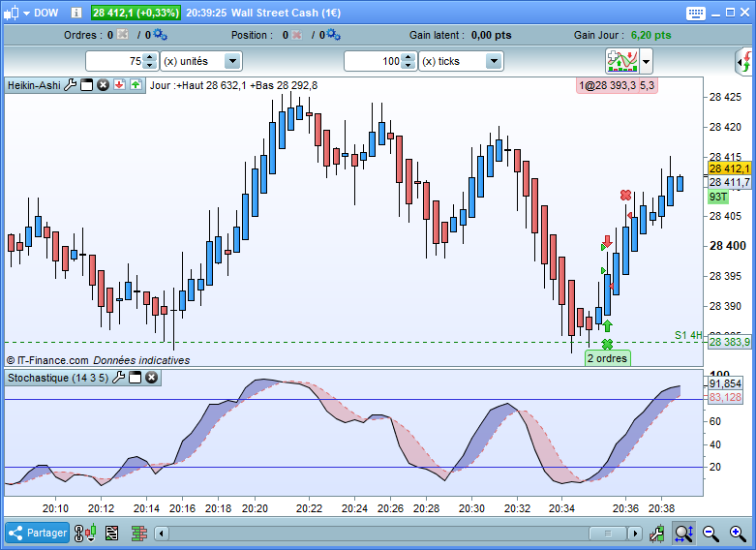Expand the side order panel tab
The image size is (756, 550).
744,61
